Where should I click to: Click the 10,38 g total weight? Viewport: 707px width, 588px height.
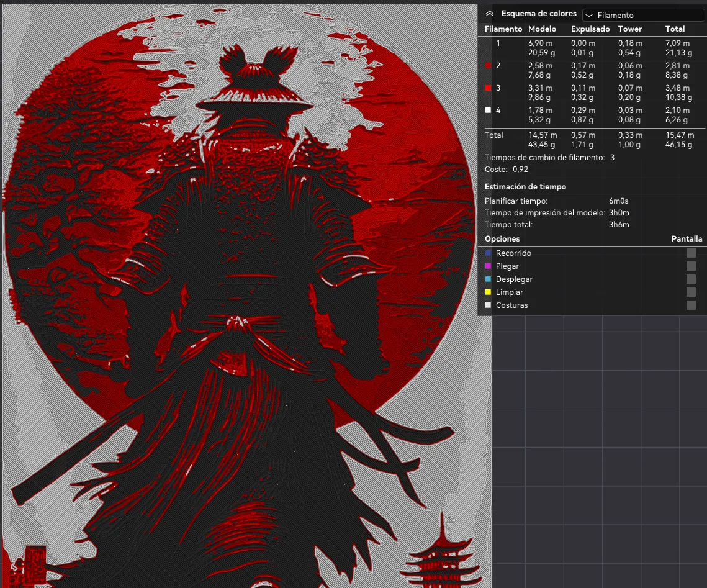[x=678, y=97]
